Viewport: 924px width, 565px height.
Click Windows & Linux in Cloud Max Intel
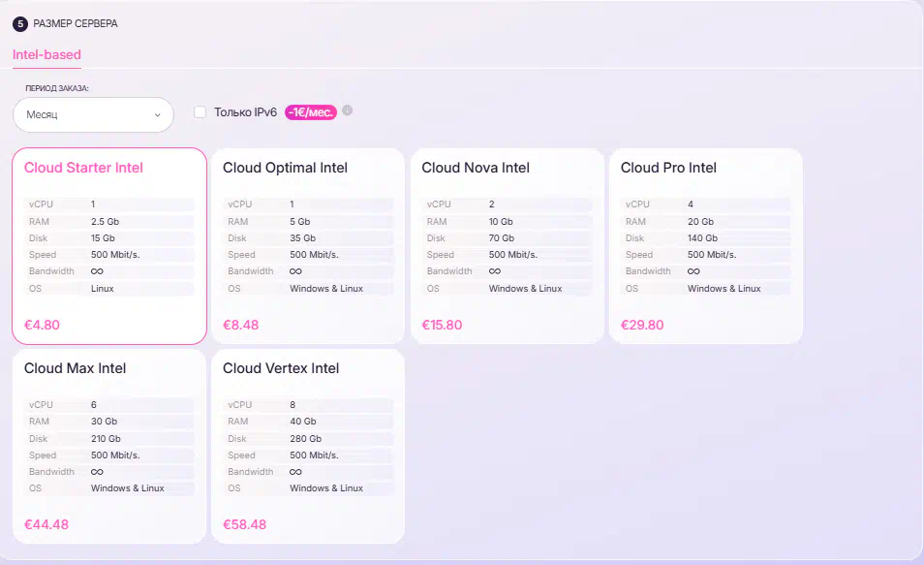(127, 488)
